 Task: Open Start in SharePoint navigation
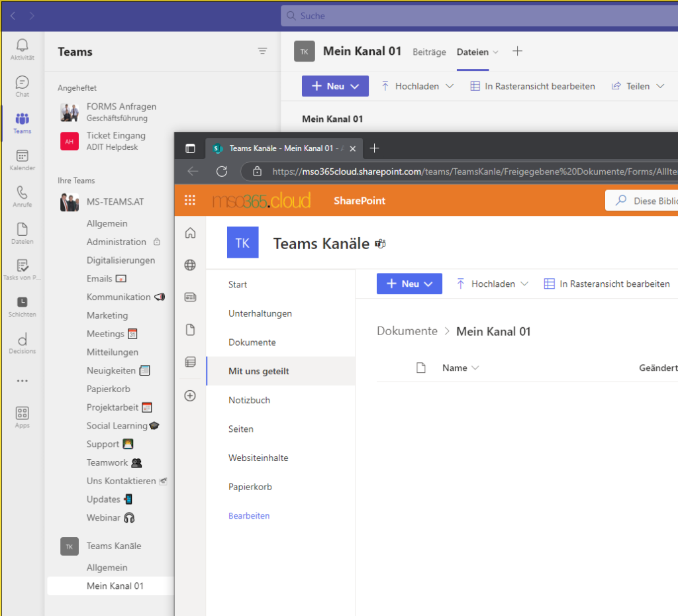coord(238,284)
